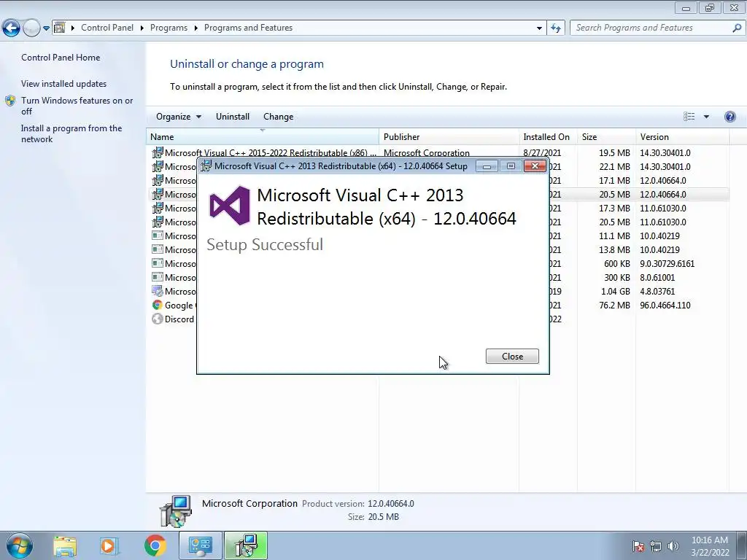Click the Uninstall toolbar button
The width and height of the screenshot is (747, 560).
233,117
